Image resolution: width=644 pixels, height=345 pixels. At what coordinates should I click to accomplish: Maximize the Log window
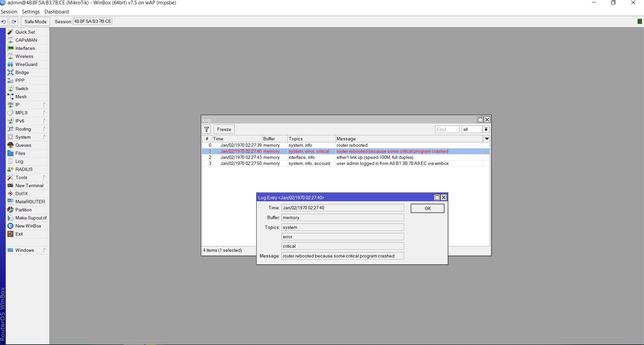(x=480, y=119)
